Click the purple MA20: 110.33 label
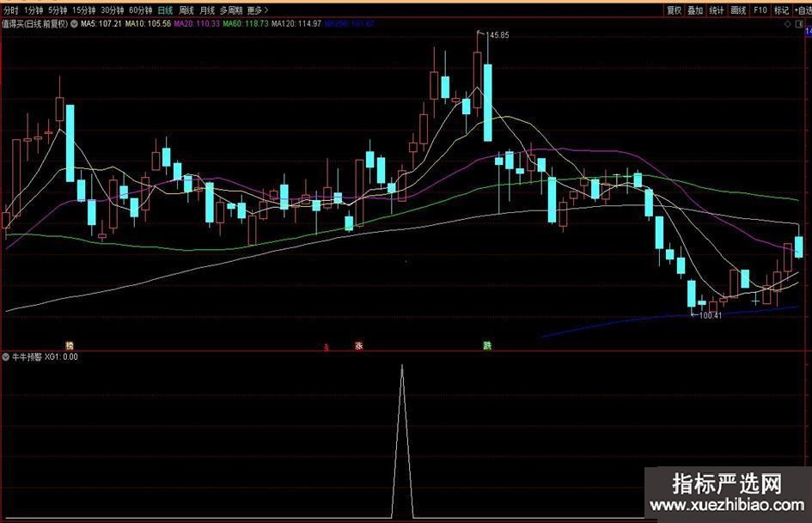The width and height of the screenshot is (812, 523). pos(197,24)
